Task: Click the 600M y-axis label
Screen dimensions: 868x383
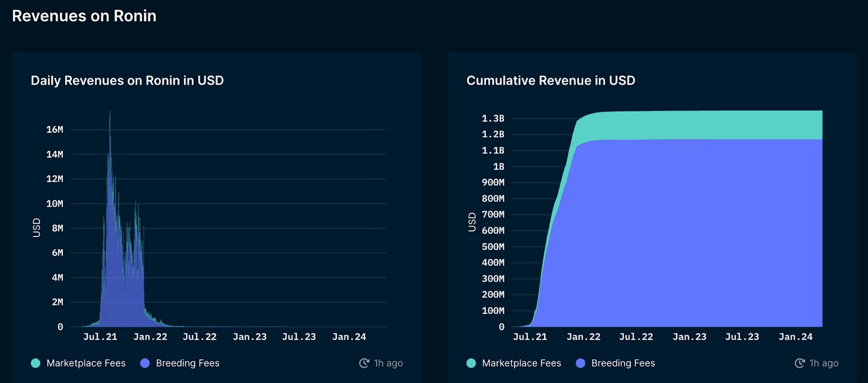Action: [493, 231]
